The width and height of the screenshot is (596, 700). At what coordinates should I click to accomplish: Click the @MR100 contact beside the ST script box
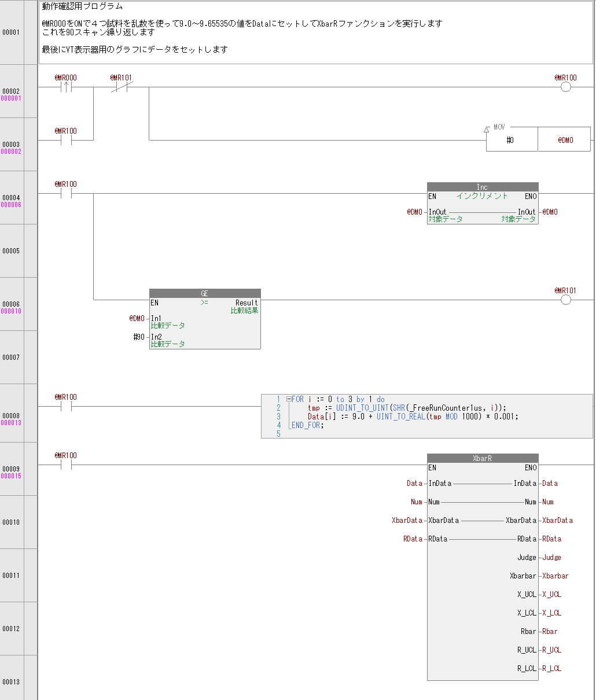pos(66,406)
